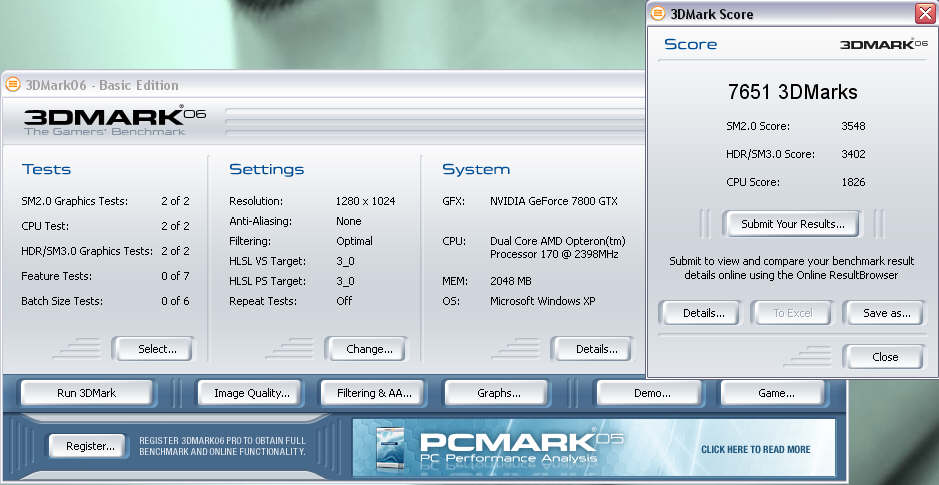939x485 pixels.
Task: Click the Save as button
Action: [x=884, y=313]
